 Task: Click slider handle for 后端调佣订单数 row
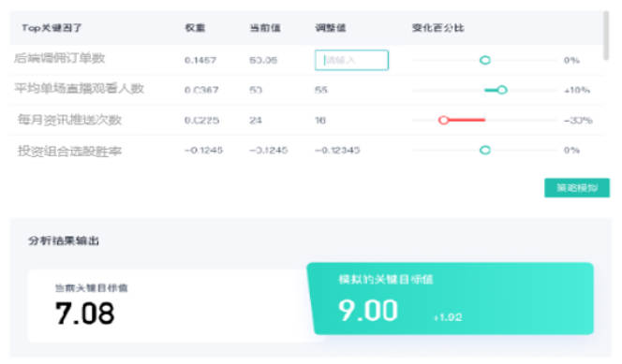tap(484, 60)
